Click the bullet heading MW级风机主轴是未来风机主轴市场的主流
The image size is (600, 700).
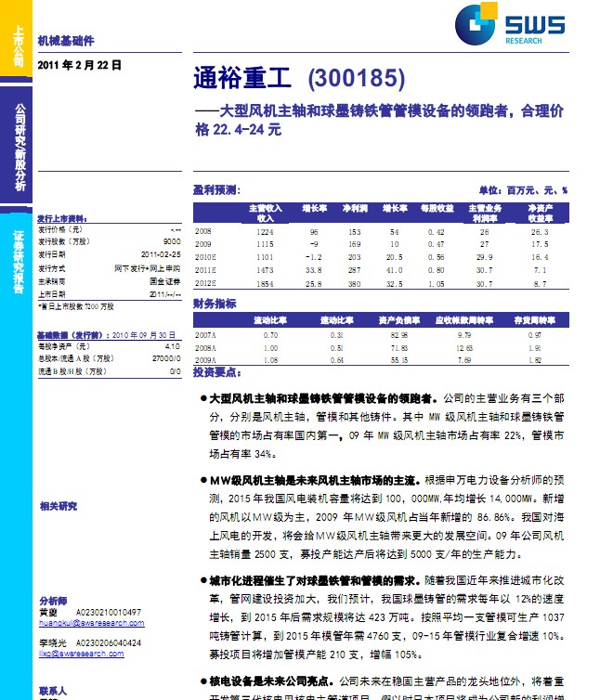(315, 481)
